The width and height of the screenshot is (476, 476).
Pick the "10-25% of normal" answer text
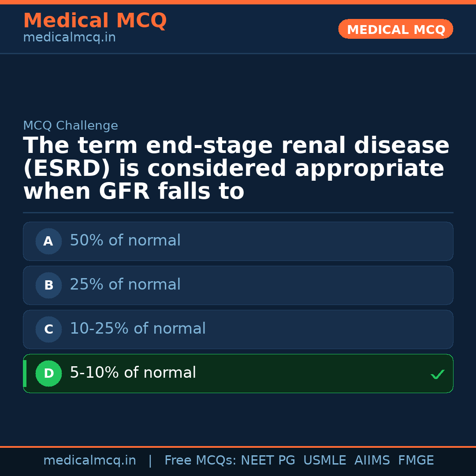[x=138, y=329]
